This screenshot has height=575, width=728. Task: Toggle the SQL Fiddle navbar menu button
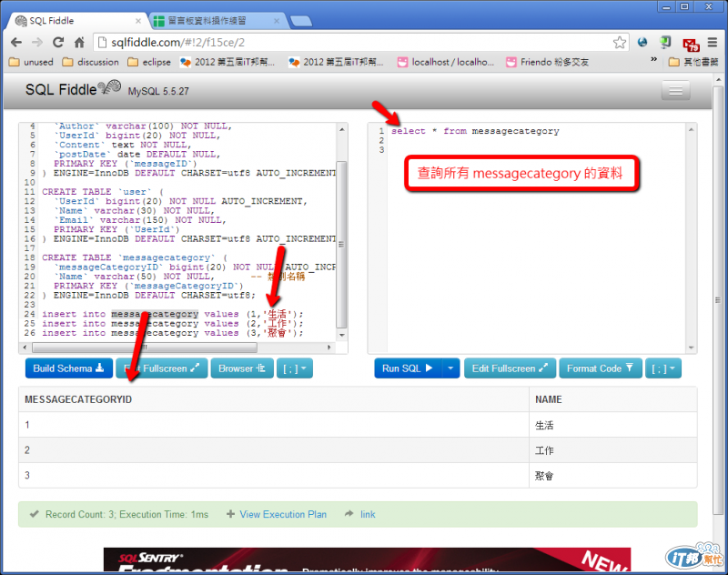pyautogui.click(x=675, y=90)
